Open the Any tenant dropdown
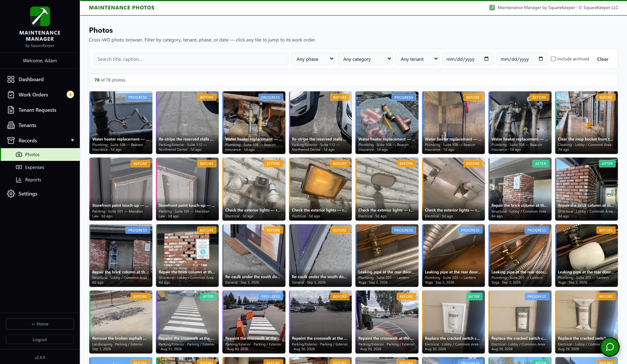The width and height of the screenshot is (627, 364). click(x=417, y=59)
